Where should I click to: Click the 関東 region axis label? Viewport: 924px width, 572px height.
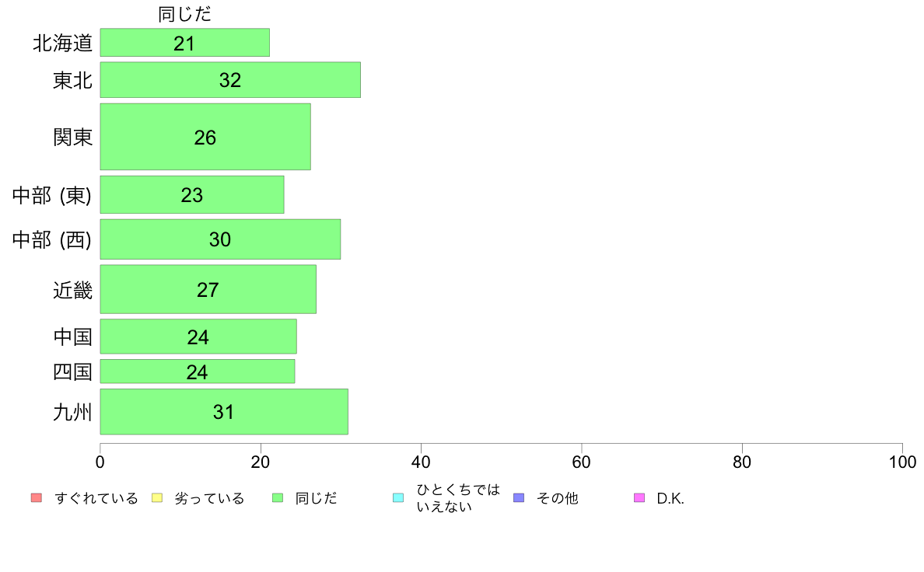pos(72,137)
